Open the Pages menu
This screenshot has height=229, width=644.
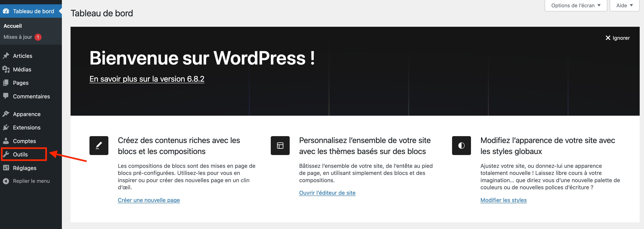[x=31, y=83]
